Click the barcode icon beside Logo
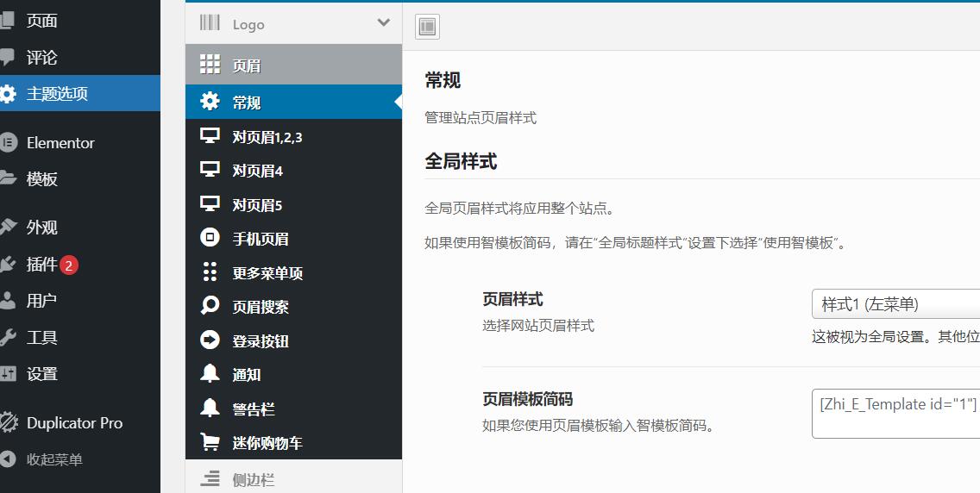Image resolution: width=980 pixels, height=493 pixels. coord(210,23)
